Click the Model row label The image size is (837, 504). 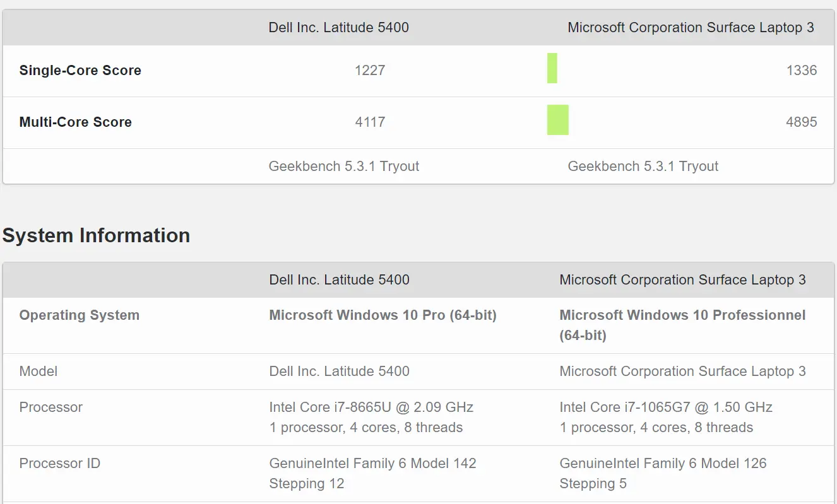tap(39, 371)
